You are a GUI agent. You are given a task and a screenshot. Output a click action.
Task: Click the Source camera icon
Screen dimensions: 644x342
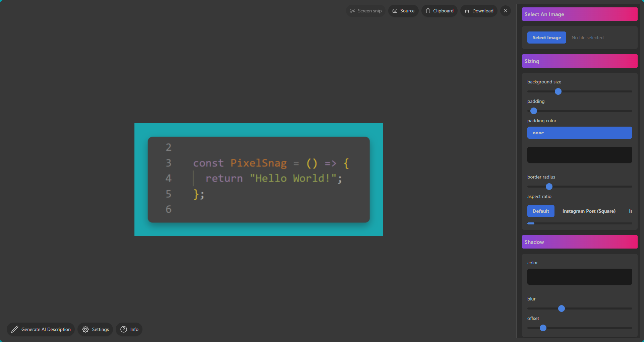click(x=395, y=11)
